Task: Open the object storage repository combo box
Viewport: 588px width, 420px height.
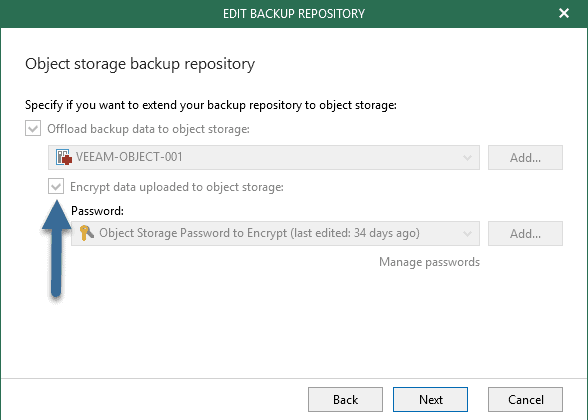Action: [264, 158]
